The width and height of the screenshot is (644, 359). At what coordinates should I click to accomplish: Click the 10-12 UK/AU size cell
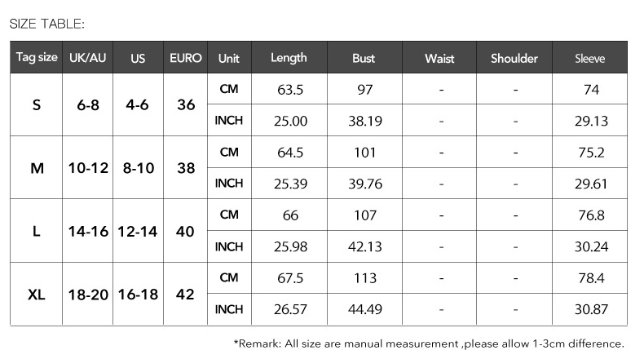(x=88, y=168)
